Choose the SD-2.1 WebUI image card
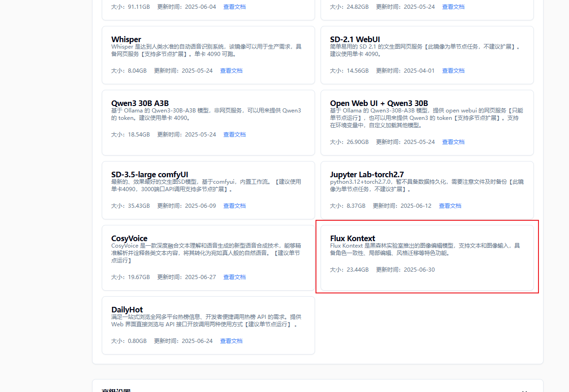The width and height of the screenshot is (569, 392). [x=427, y=55]
